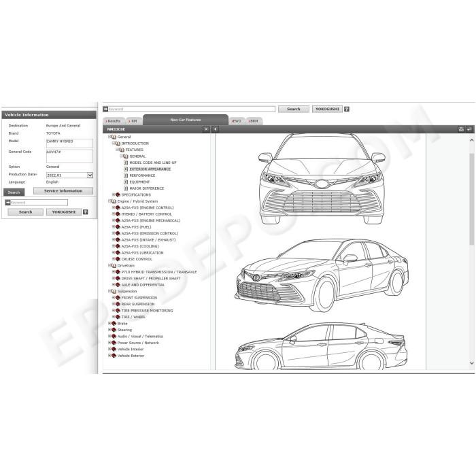Click the help icon beside left panel YOKOGUSHI button

86,212
